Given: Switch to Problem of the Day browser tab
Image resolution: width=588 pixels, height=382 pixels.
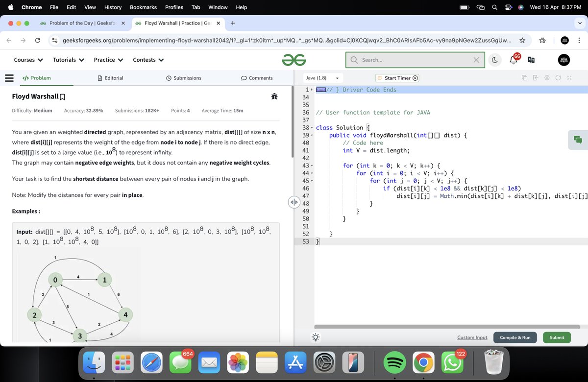Looking at the screenshot, I should coord(82,23).
